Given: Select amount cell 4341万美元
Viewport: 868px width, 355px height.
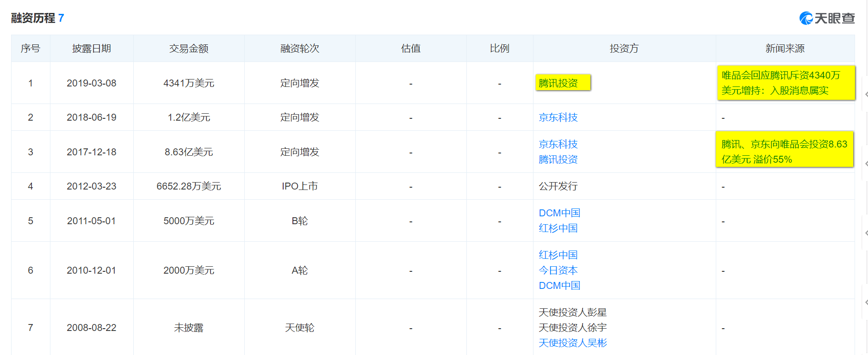Looking at the screenshot, I should click(189, 83).
